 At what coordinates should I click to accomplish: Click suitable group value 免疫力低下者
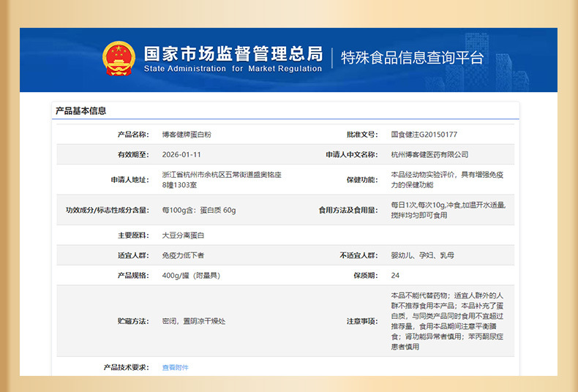(183, 255)
